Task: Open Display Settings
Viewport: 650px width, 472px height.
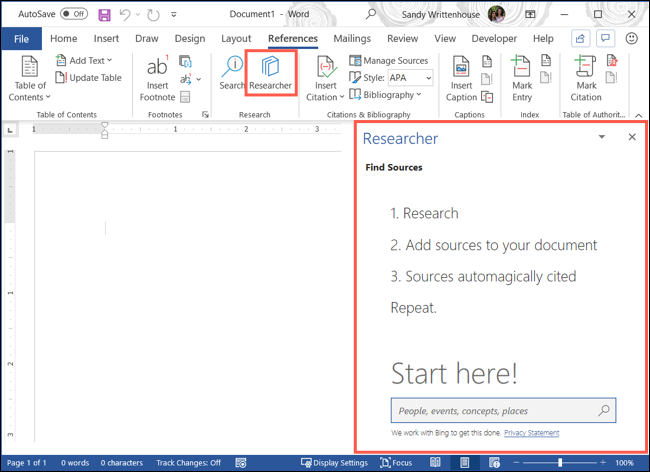Action: [x=334, y=463]
